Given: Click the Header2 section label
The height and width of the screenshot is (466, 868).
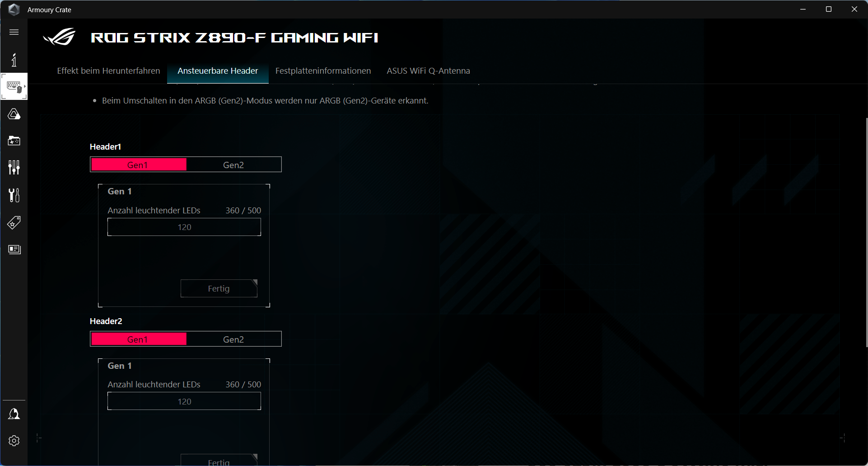Looking at the screenshot, I should (x=106, y=321).
